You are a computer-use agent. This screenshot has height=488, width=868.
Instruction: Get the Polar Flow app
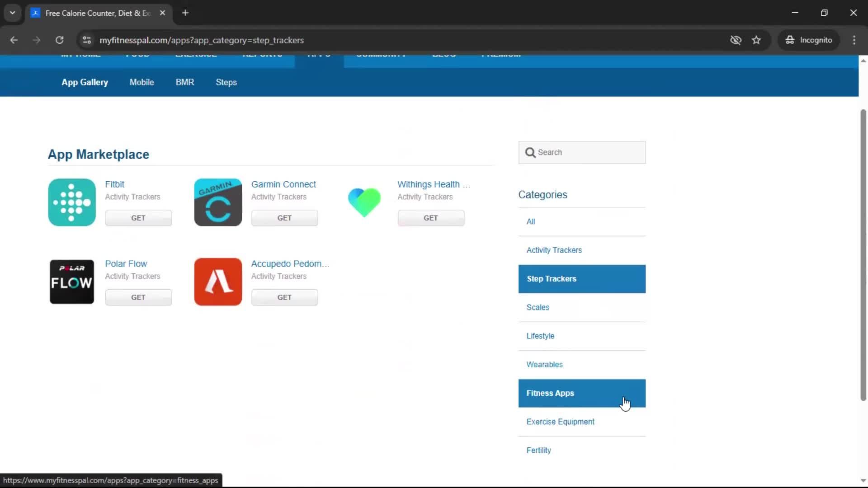tap(138, 297)
